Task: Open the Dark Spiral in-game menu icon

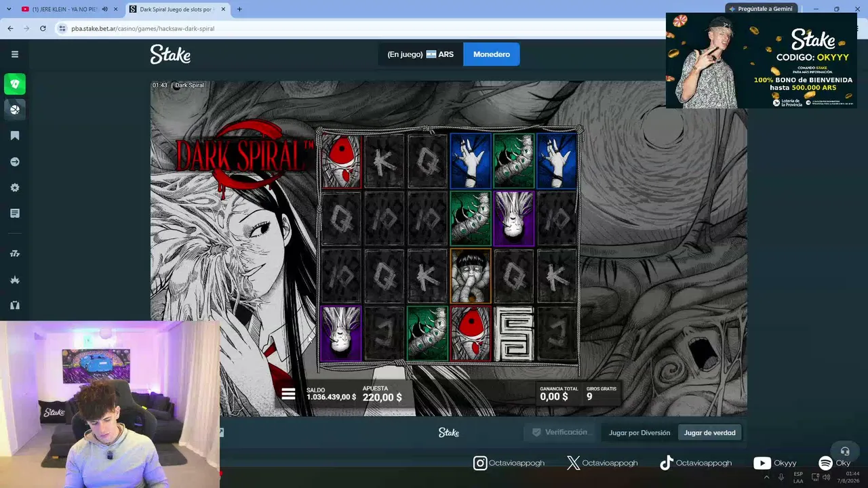Action: coord(288,394)
